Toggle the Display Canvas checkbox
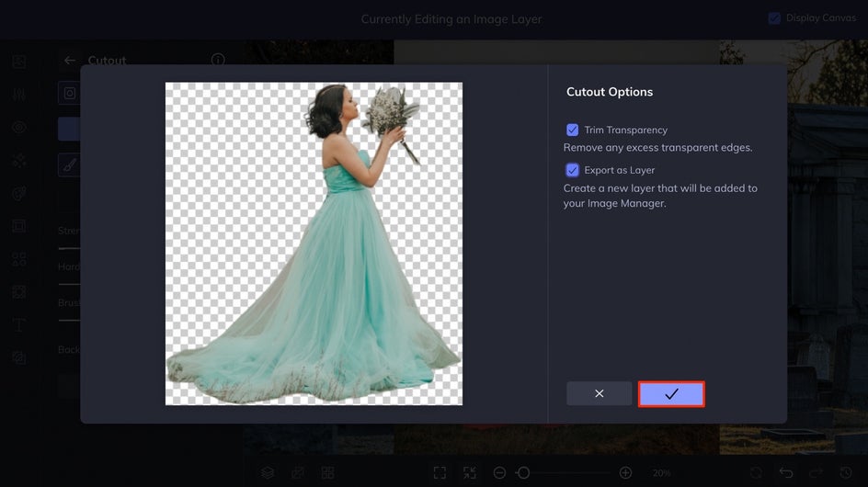 pos(774,18)
